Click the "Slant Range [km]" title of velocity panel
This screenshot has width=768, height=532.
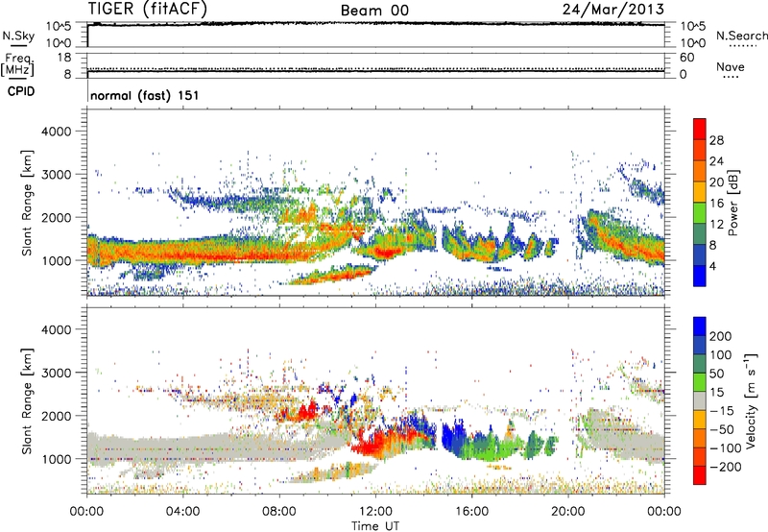click(27, 401)
